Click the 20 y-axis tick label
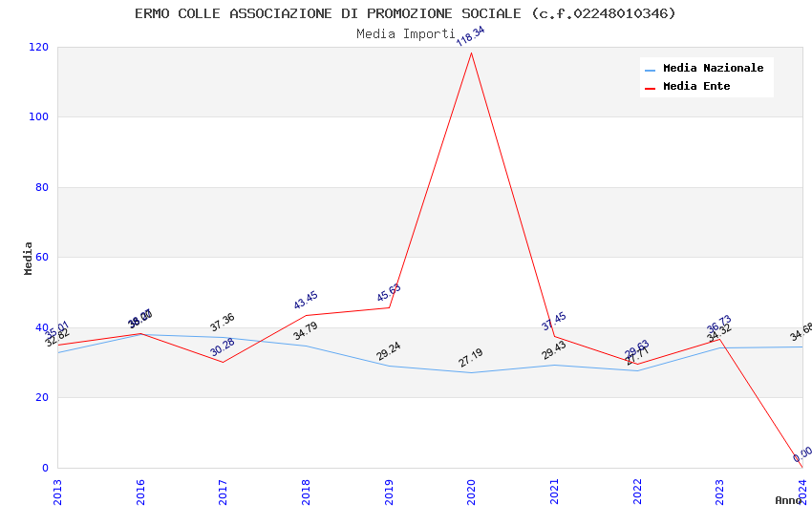The width and height of the screenshot is (812, 525). pos(42,397)
